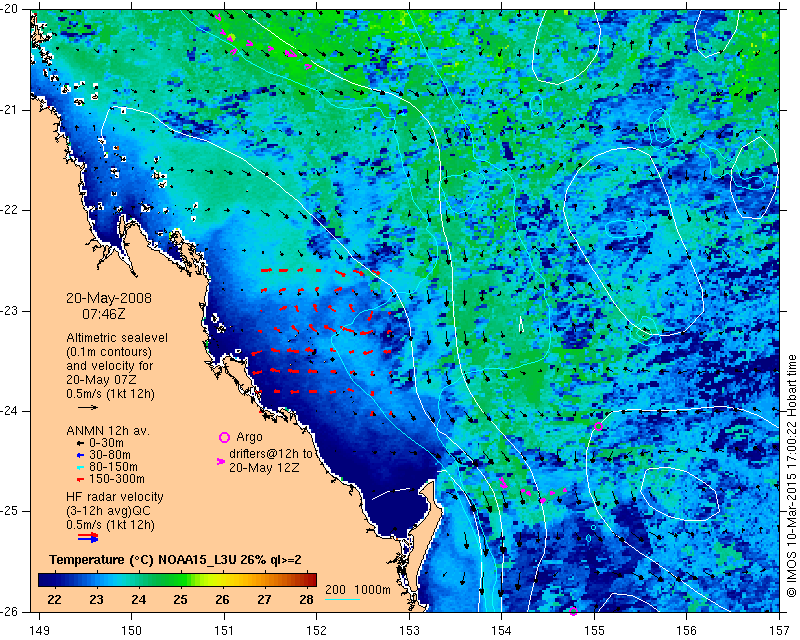800x640 pixels.
Task: Click the "Argo" legend label
Action: point(249,437)
